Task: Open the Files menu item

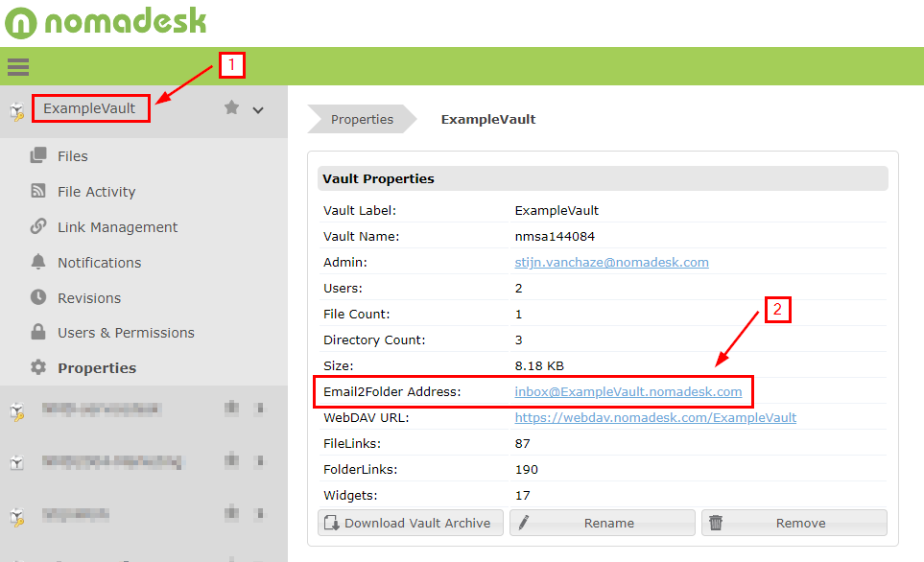Action: [x=73, y=156]
